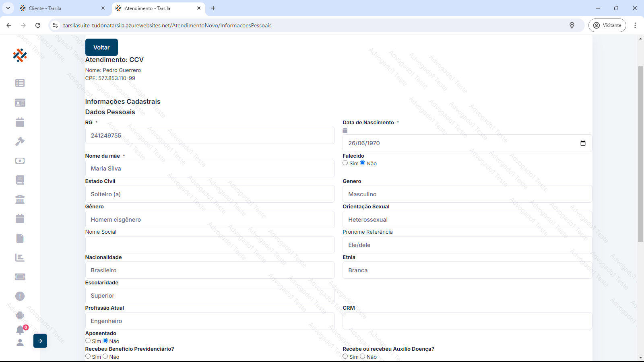
Task: Click the page's vertical scrollbar
Action: click(x=640, y=153)
